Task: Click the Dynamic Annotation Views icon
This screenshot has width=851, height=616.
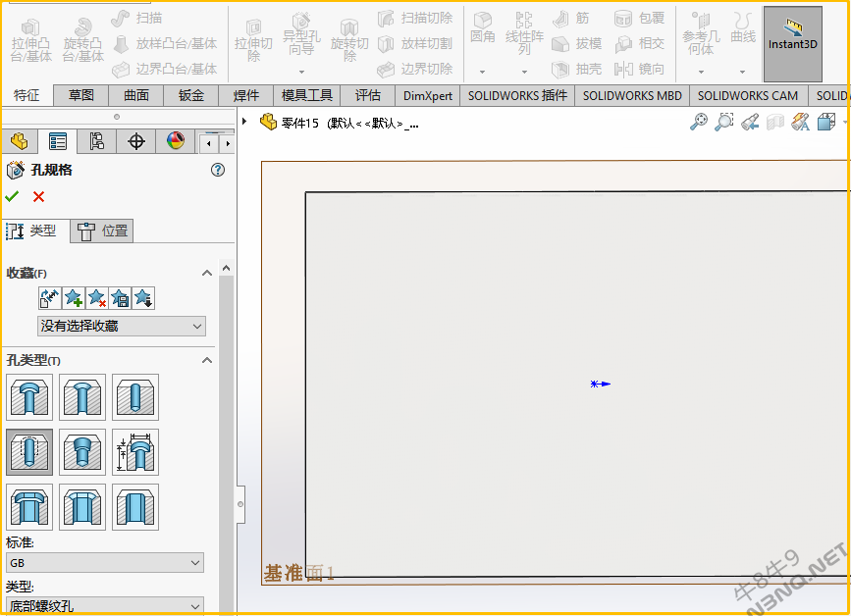Action: (801, 122)
